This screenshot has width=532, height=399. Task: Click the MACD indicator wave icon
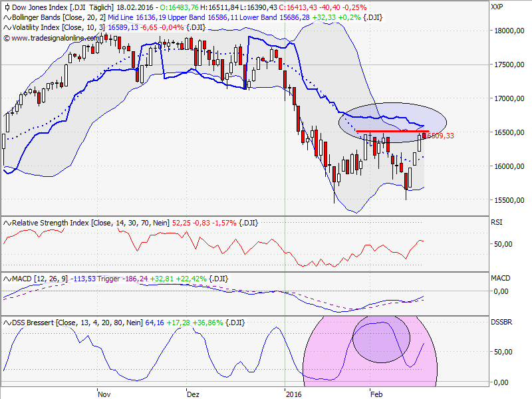[6, 280]
